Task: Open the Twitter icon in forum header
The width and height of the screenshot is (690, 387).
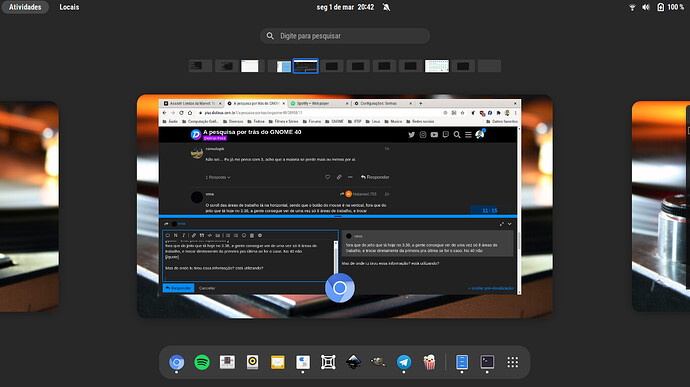Action: click(411, 135)
